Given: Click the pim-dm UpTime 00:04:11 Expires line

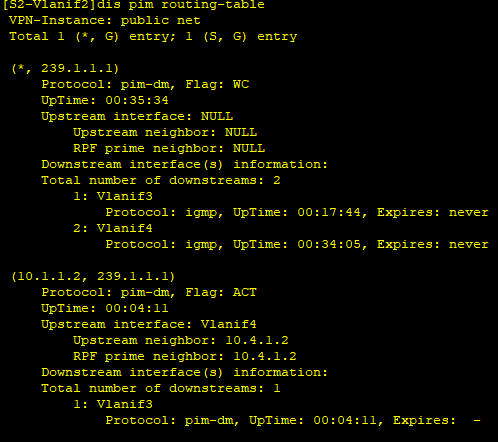Looking at the screenshot, I should point(293,420).
